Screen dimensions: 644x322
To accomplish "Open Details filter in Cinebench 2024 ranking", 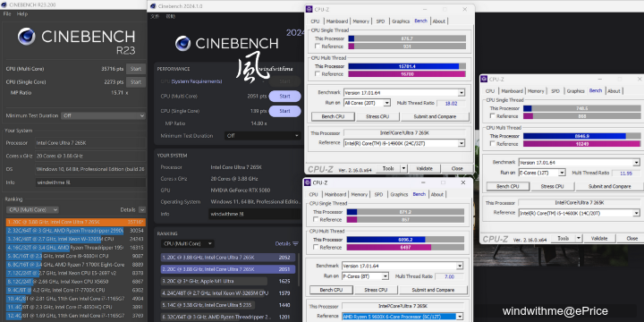I will (x=287, y=243).
